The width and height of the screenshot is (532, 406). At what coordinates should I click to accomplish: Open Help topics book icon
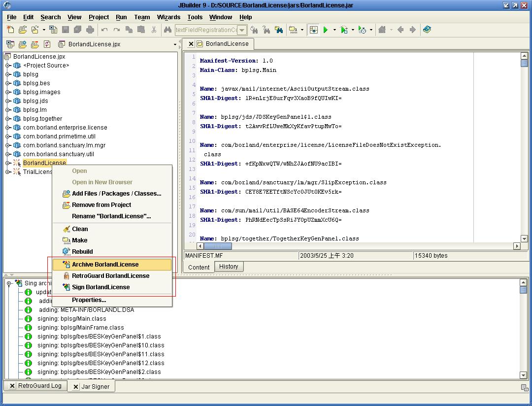click(x=427, y=30)
